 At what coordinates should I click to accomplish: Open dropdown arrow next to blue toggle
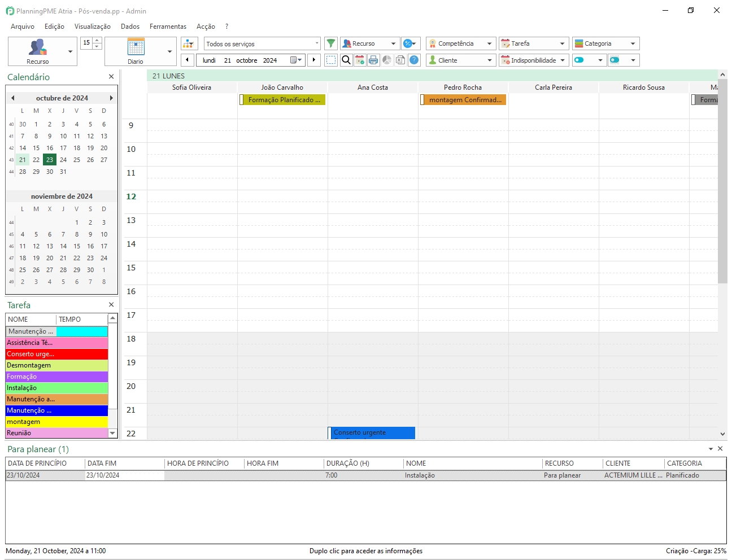(x=600, y=60)
